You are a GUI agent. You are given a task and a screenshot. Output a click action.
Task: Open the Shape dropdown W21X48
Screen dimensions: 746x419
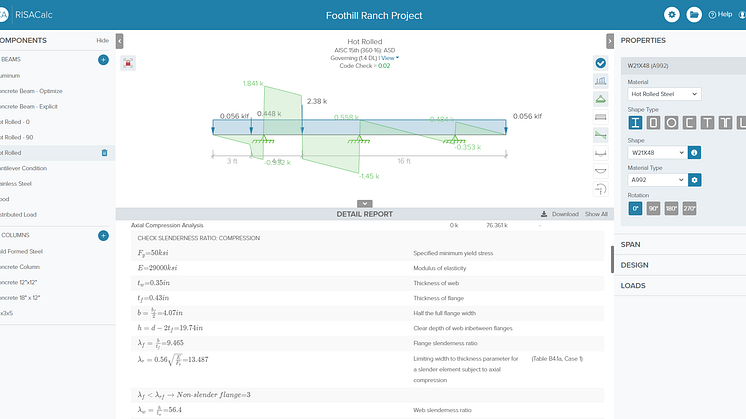click(657, 153)
